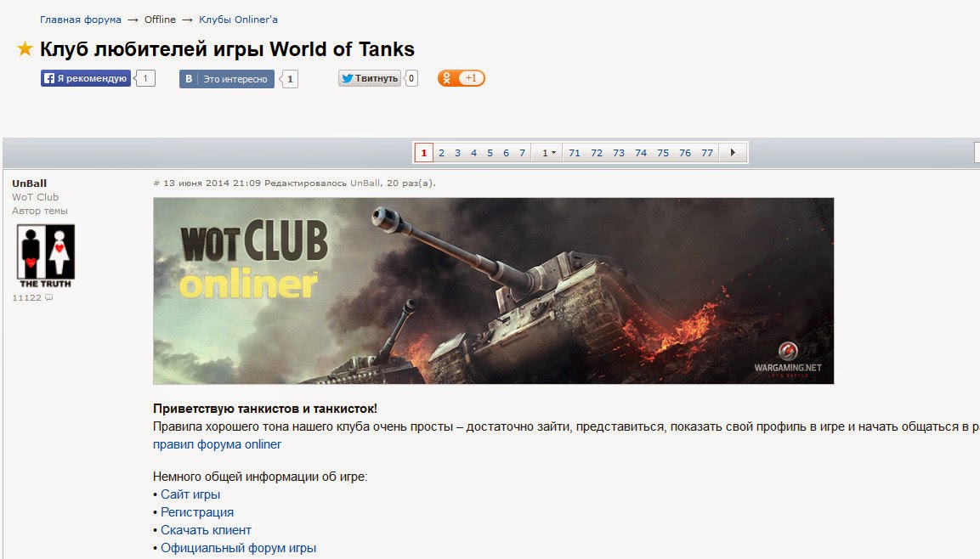Screen dimensions: 980x559
Task: Click the gold star favorite icon
Action: tap(25, 48)
